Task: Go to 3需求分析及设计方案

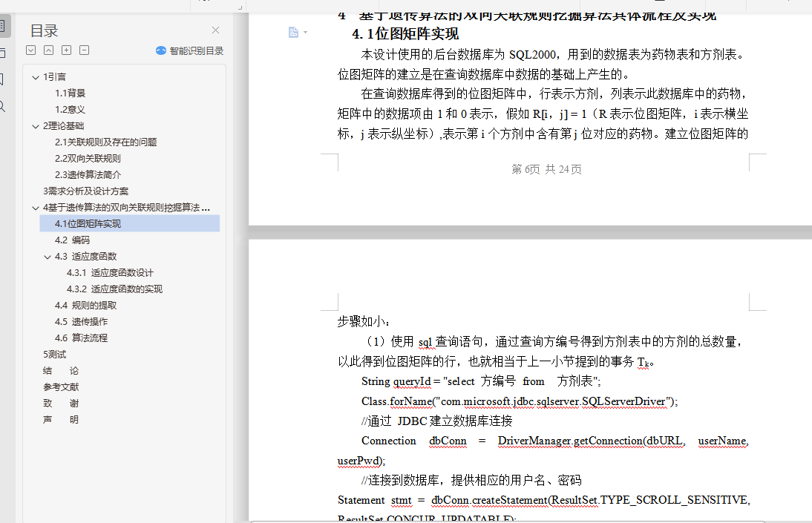Action: click(x=85, y=191)
